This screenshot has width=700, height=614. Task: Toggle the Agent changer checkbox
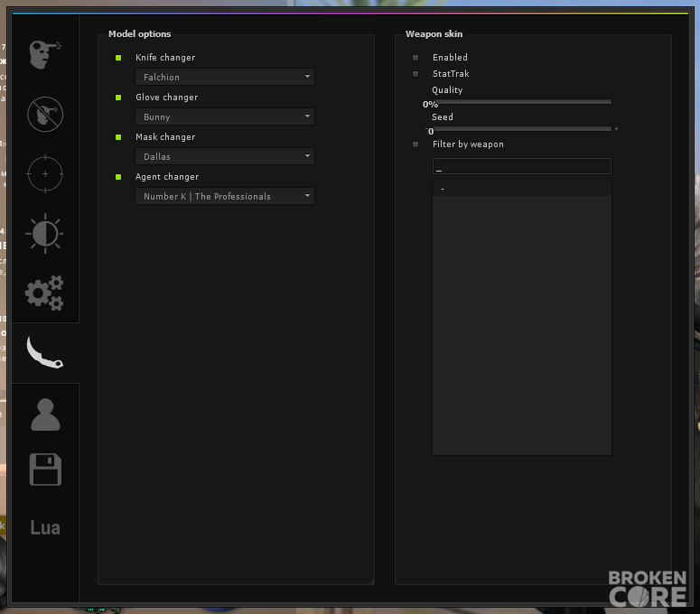(118, 177)
